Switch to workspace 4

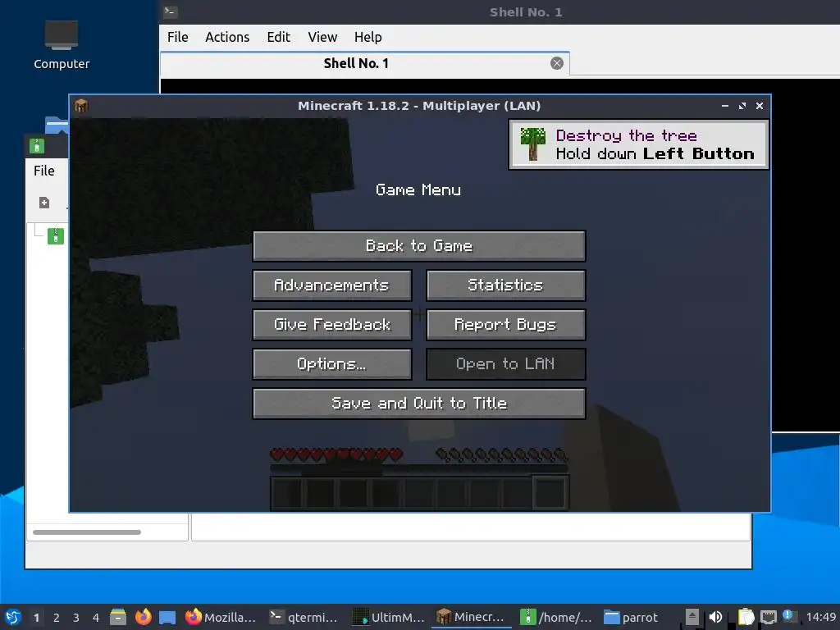coord(96,618)
